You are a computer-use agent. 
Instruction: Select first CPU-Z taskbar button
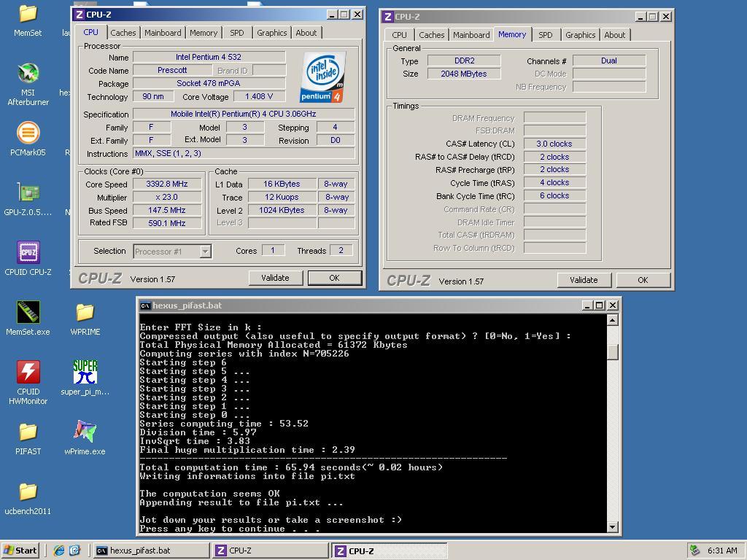271,551
